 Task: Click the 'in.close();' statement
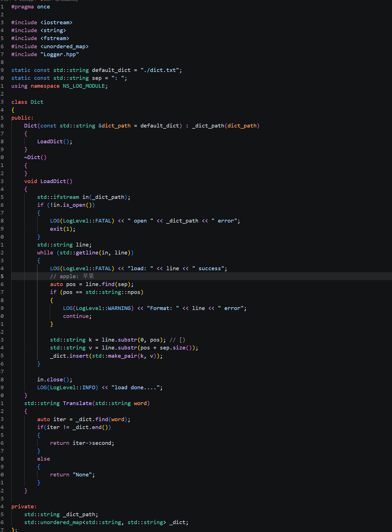pos(55,380)
